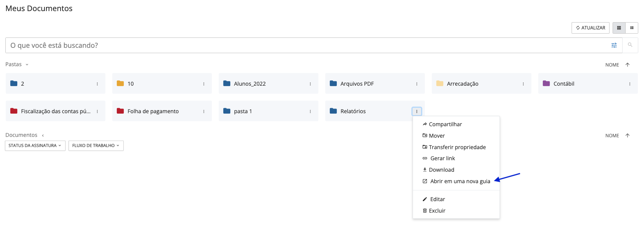Screen dimensions: 644x226
Task: Switch to list view layout
Action: coord(631,28)
